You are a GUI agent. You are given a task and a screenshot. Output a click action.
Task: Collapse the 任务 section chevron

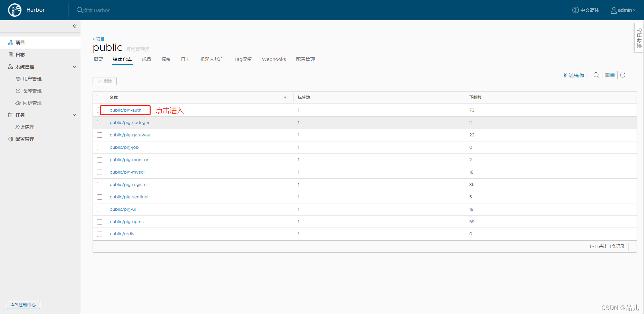[x=74, y=115]
